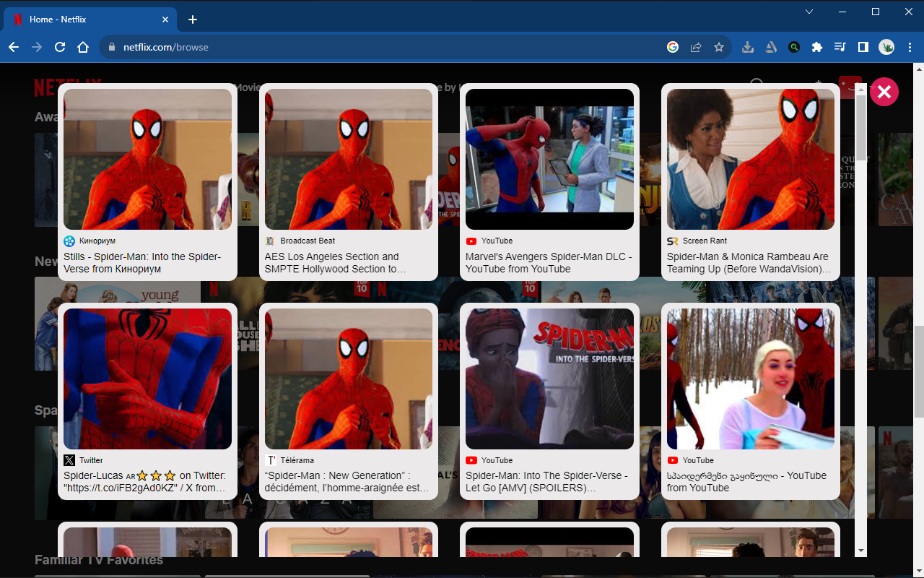This screenshot has height=578, width=924.
Task: Select the Home - Netflix tab
Action: tap(90, 20)
